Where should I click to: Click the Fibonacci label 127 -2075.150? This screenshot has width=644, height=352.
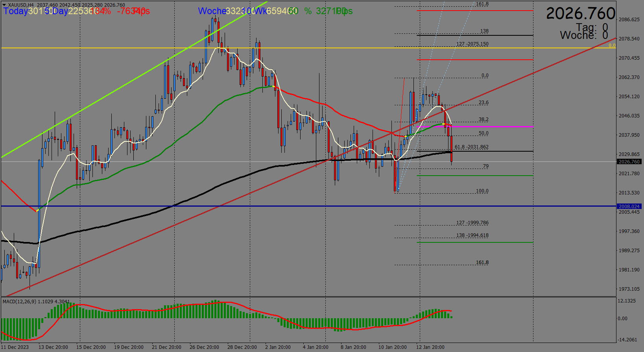click(472, 44)
